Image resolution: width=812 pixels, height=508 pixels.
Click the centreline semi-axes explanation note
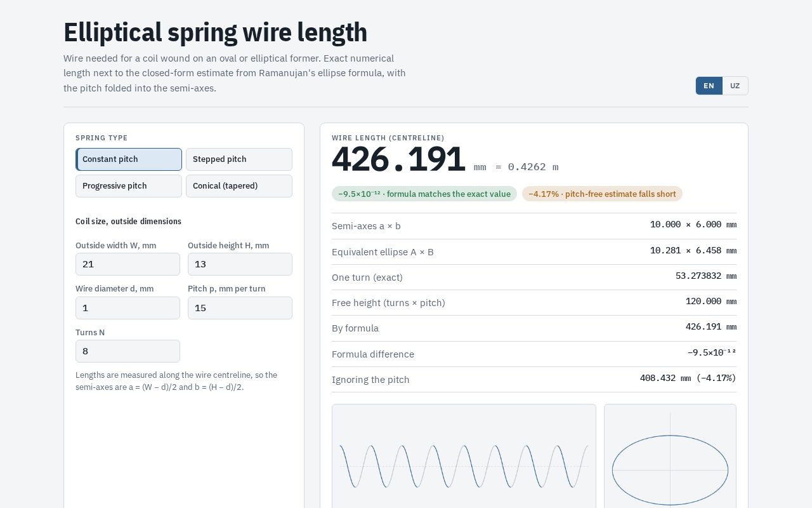pos(176,381)
